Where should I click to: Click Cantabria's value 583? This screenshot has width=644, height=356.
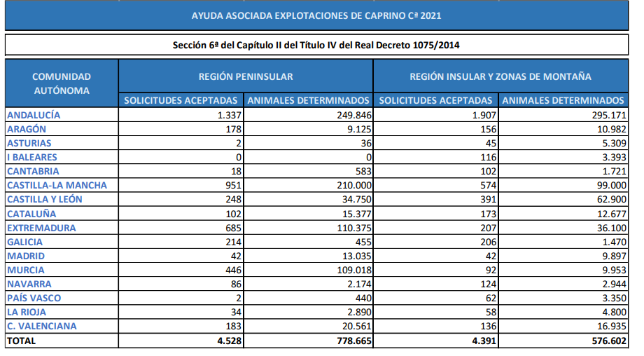363,171
